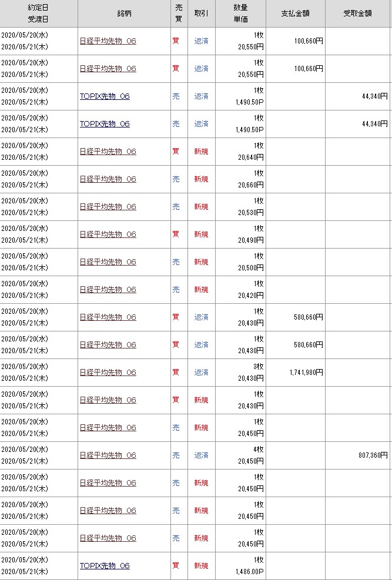The width and height of the screenshot is (392, 580).
Task: Select 日経平均先物 06 link priced 20,490円
Action: [x=108, y=234]
